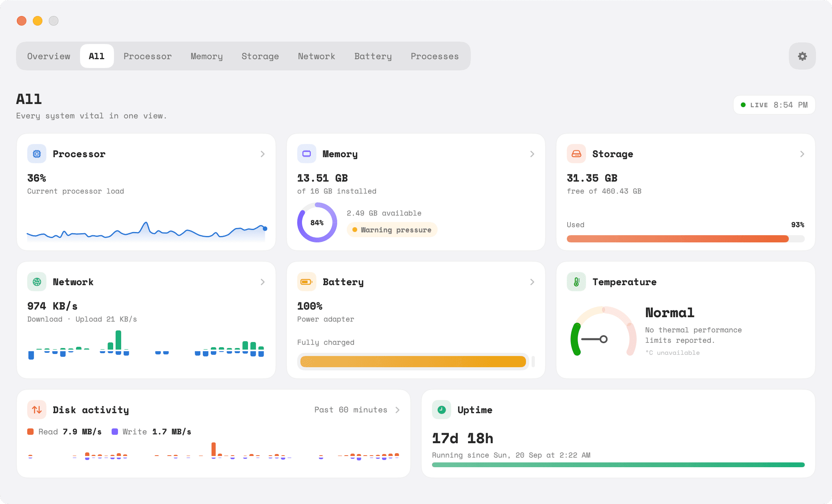Viewport: 832px width, 504px height.
Task: Click the Uptime green progress bar
Action: [x=618, y=465]
